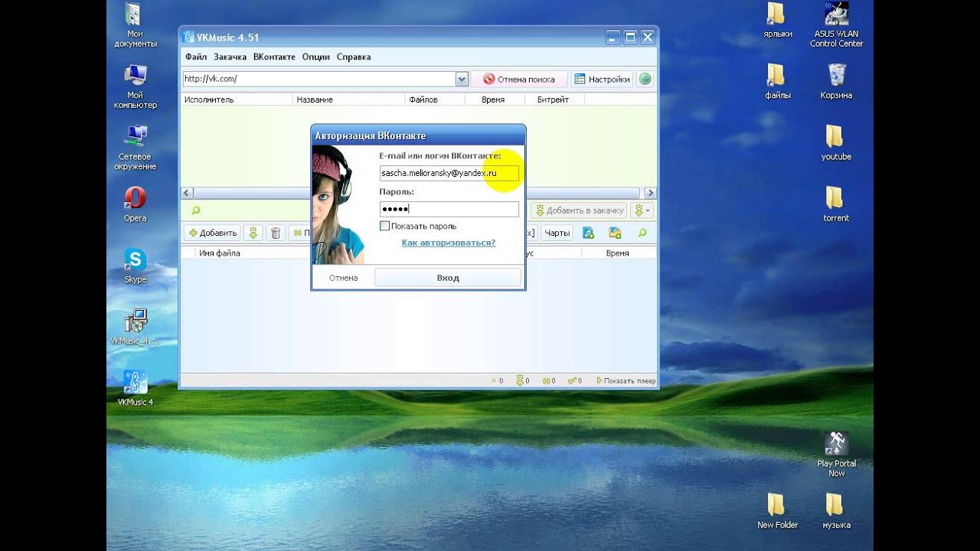
Task: Click the download-arrow counter in the status bar
Action: [x=523, y=380]
